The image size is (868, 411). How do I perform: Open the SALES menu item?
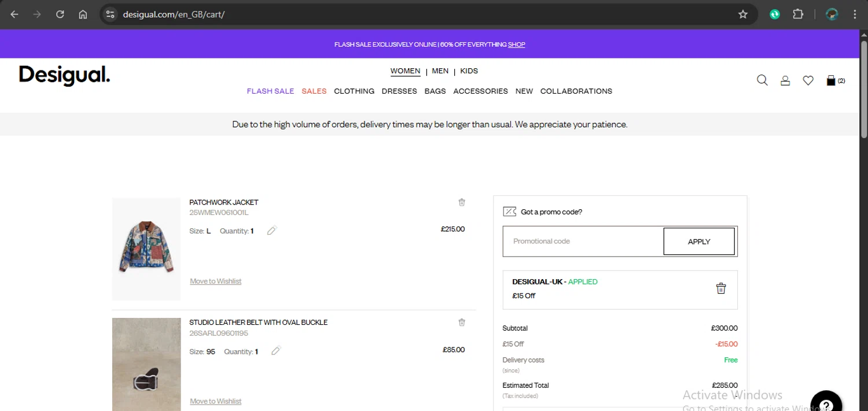pos(314,91)
